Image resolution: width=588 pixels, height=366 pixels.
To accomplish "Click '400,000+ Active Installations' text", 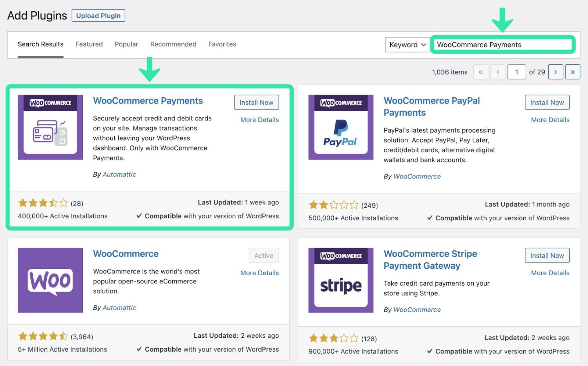I will (x=63, y=216).
